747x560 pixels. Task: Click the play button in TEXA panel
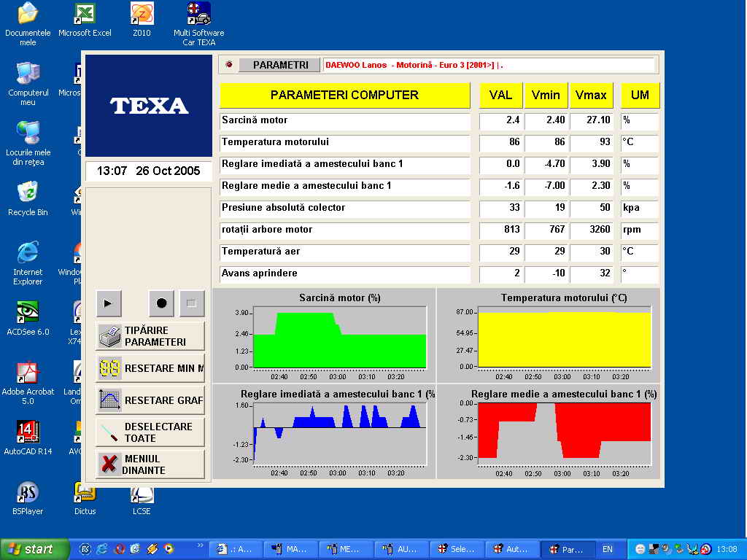(x=109, y=303)
